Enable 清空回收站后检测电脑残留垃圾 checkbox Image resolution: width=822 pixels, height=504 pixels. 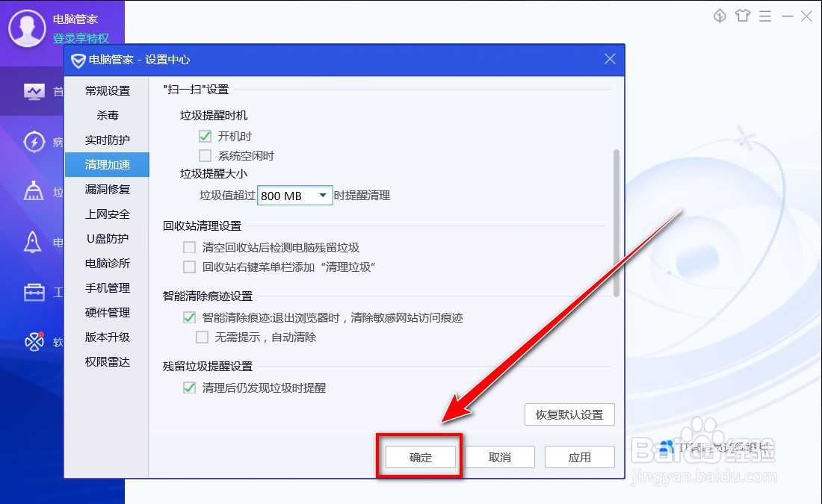[189, 247]
